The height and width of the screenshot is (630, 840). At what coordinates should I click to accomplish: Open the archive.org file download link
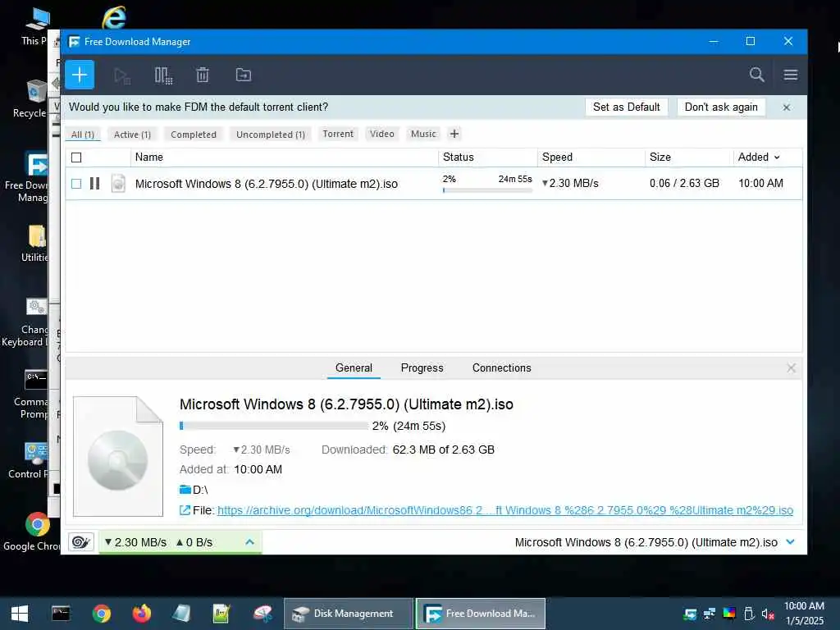pyautogui.click(x=505, y=510)
